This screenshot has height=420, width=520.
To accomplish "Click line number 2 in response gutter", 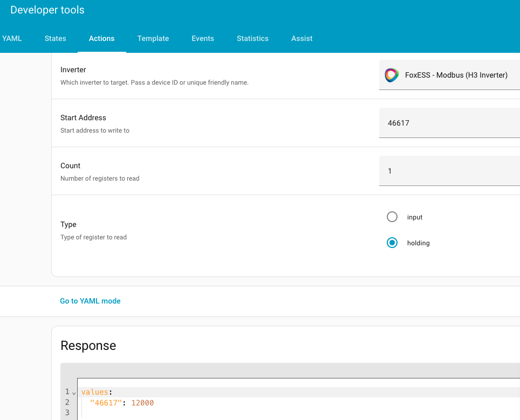I will (x=67, y=402).
